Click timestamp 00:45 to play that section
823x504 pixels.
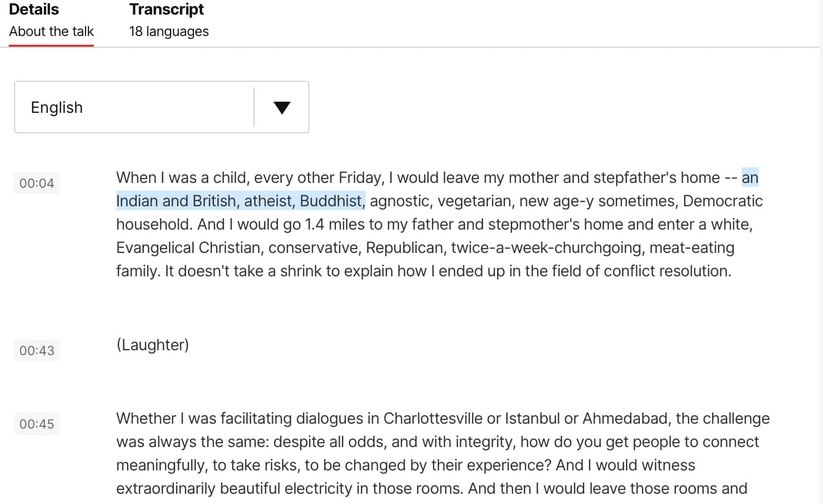click(37, 424)
